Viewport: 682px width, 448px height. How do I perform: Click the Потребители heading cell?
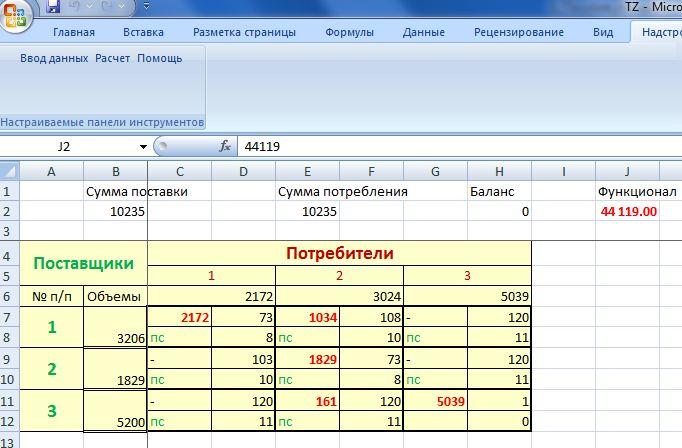[x=339, y=253]
